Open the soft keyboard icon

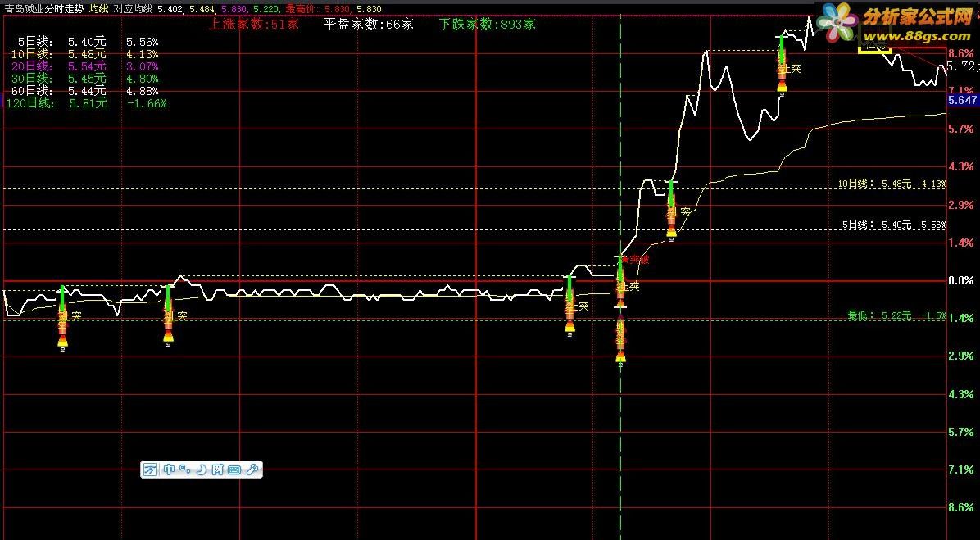click(234, 470)
